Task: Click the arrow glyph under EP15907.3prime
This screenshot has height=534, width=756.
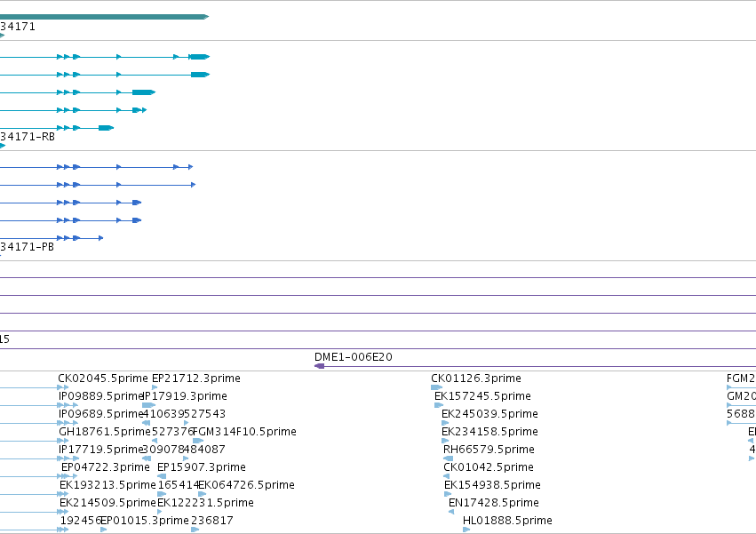Action: [x=162, y=476]
